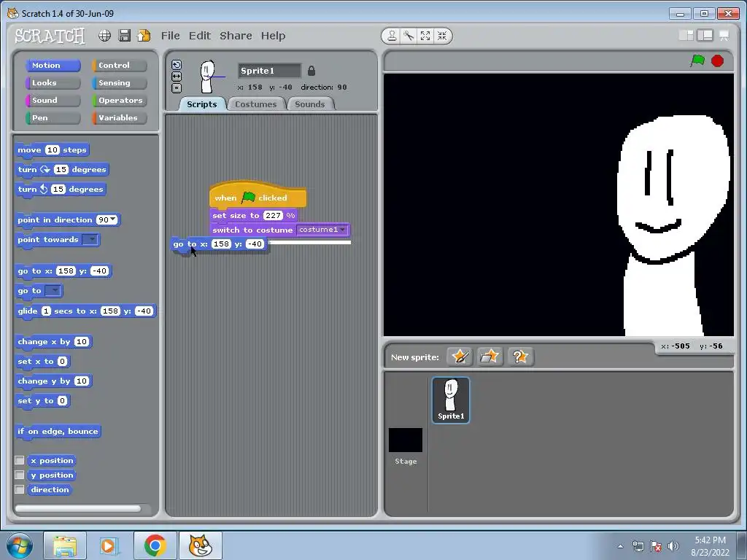
Task: Choose new sprite from file
Action: point(489,357)
